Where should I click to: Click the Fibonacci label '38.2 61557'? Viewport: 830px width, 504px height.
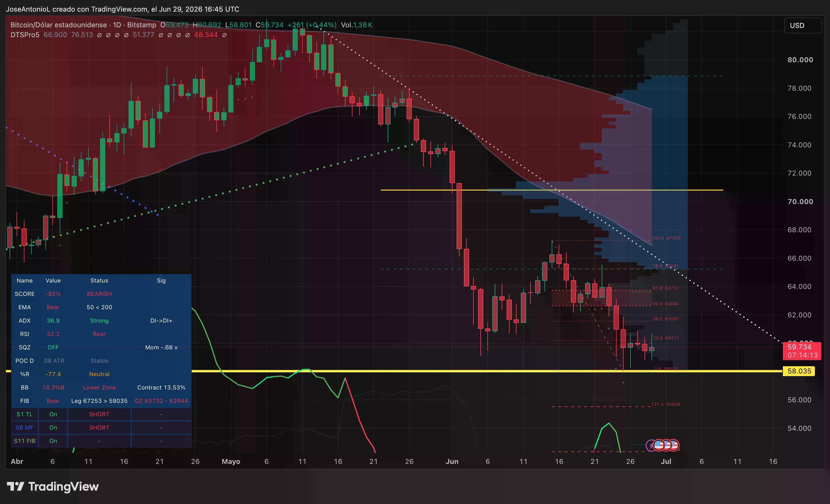coord(666,319)
